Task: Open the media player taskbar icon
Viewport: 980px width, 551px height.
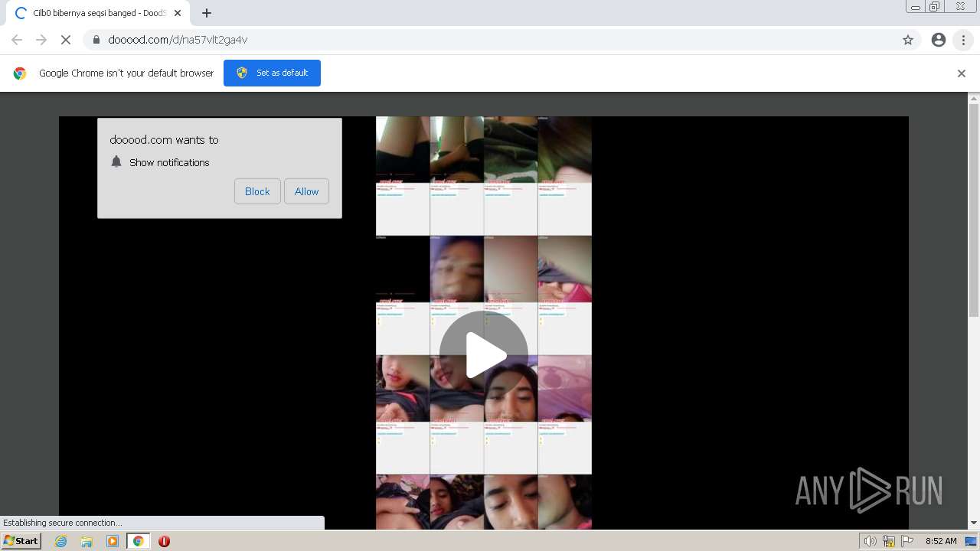Action: [113, 541]
